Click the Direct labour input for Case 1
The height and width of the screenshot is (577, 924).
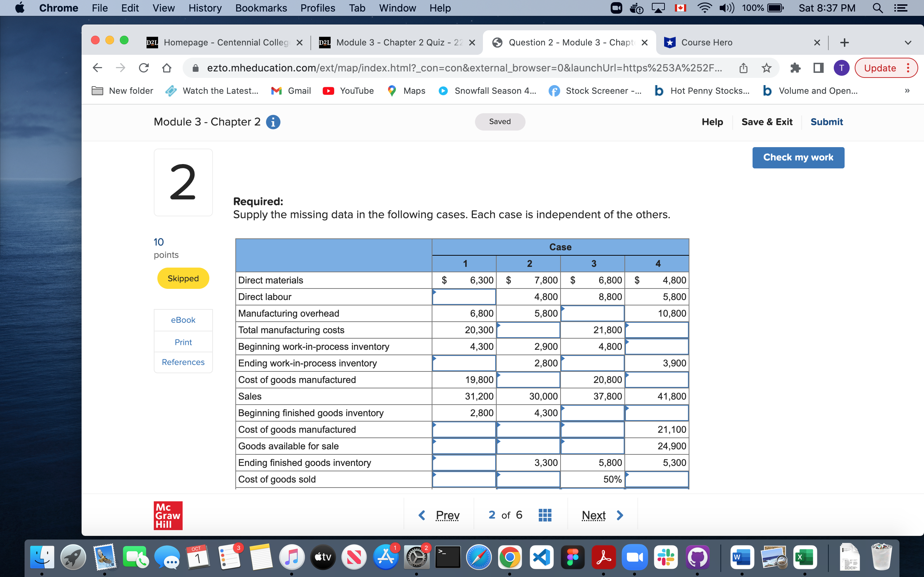pyautogui.click(x=464, y=296)
